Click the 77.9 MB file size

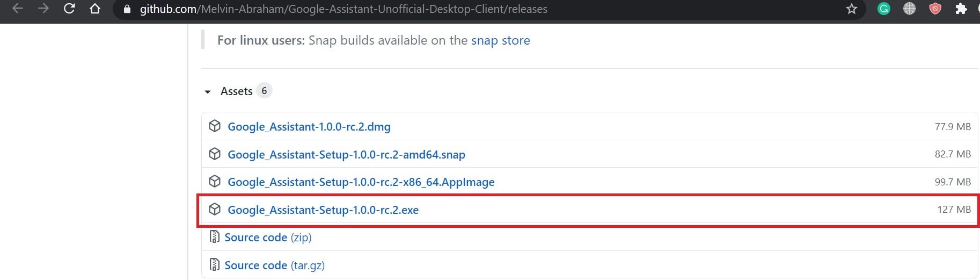click(953, 127)
